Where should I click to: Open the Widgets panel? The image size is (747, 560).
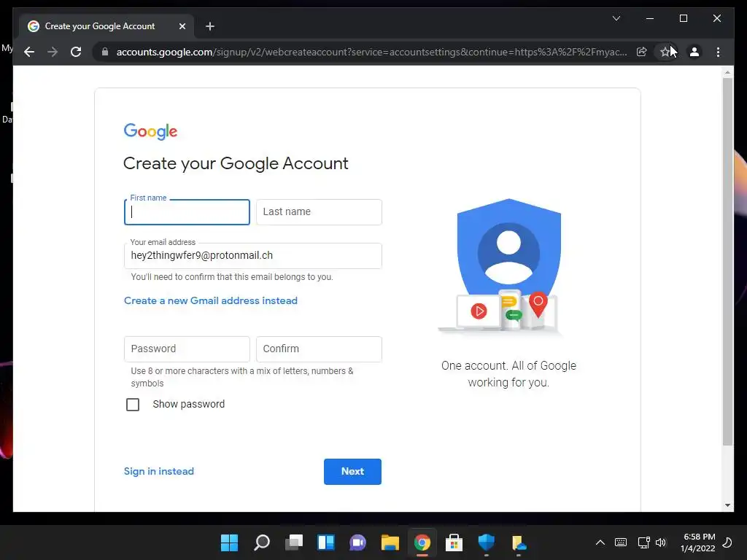click(x=326, y=542)
